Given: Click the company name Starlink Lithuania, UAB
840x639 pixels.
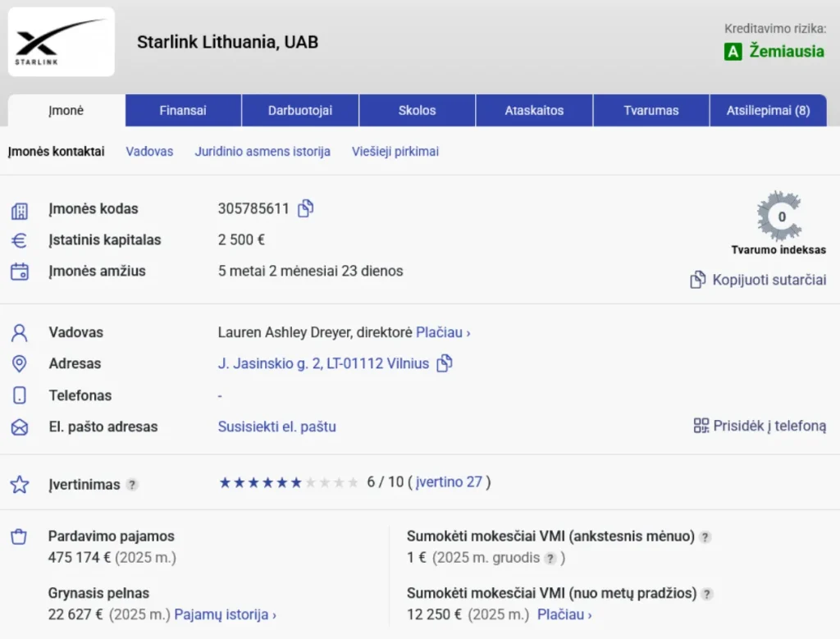Looking at the screenshot, I should click(x=228, y=42).
